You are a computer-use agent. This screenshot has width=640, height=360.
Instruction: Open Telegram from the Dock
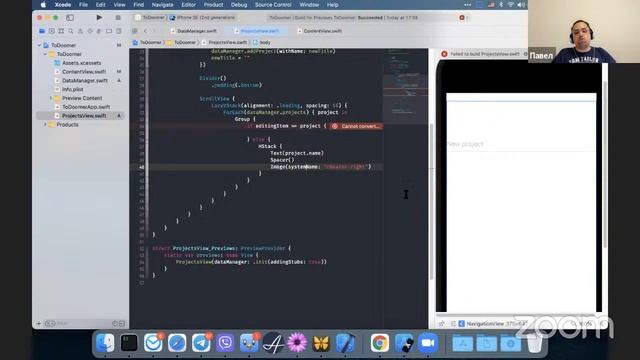coord(201,343)
